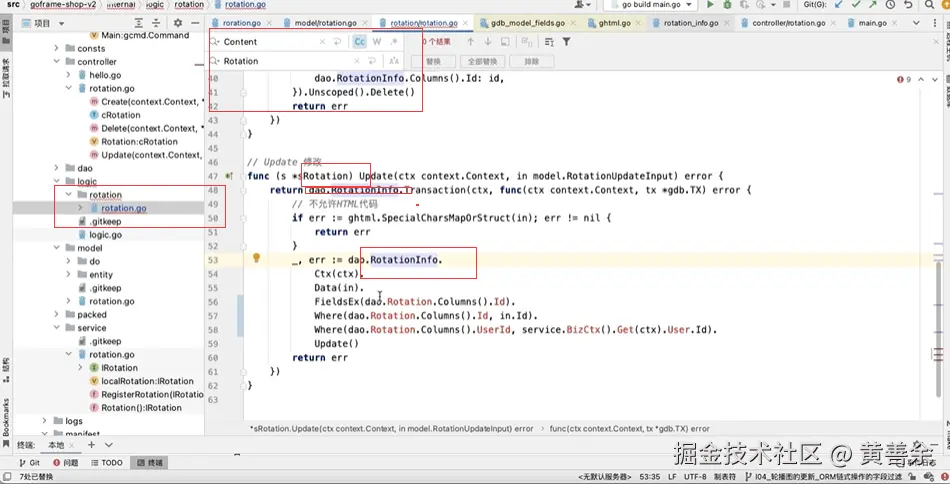The image size is (950, 484).
Task: Expand IRotation in service rotation.go
Action: 81,368
